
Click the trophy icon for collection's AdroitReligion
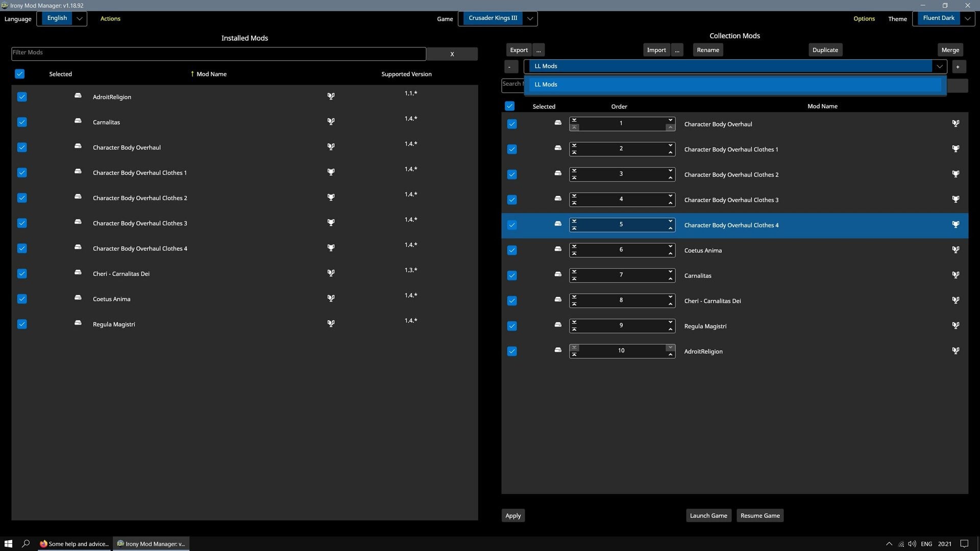pyautogui.click(x=955, y=350)
